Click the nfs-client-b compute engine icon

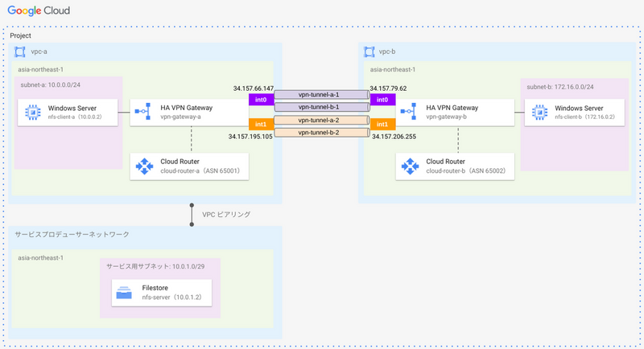[539, 112]
